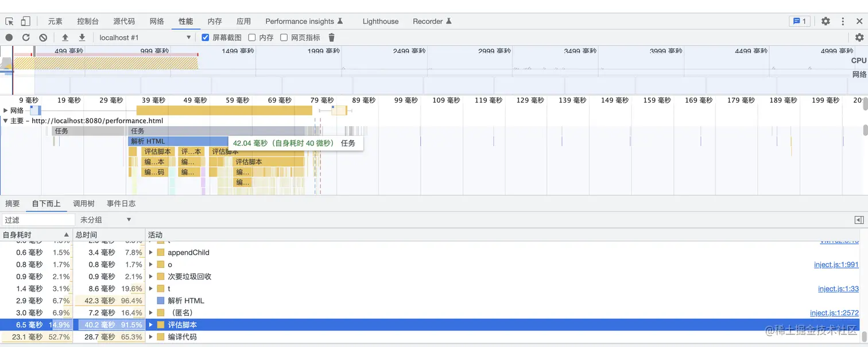The width and height of the screenshot is (868, 347).
Task: Click the 23.1 毫秒 self time cell
Action: (36, 337)
